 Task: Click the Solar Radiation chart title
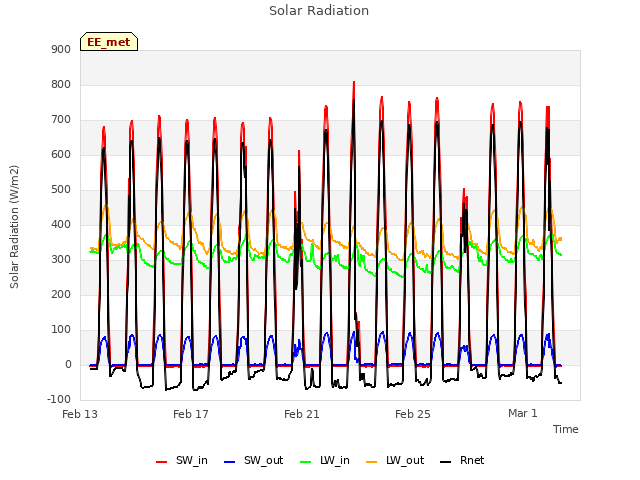coord(319,11)
